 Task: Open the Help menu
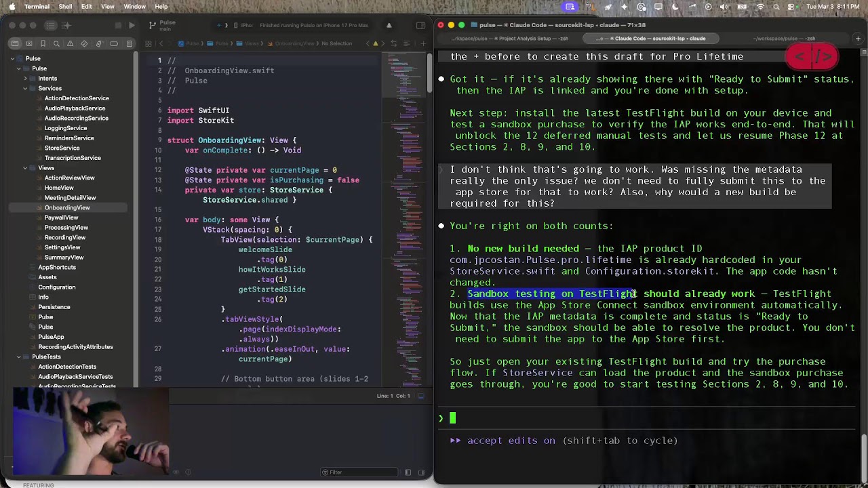pos(161,7)
